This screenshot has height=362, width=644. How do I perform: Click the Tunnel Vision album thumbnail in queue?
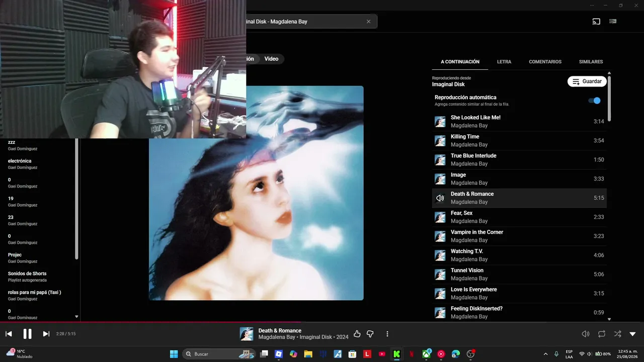click(440, 275)
